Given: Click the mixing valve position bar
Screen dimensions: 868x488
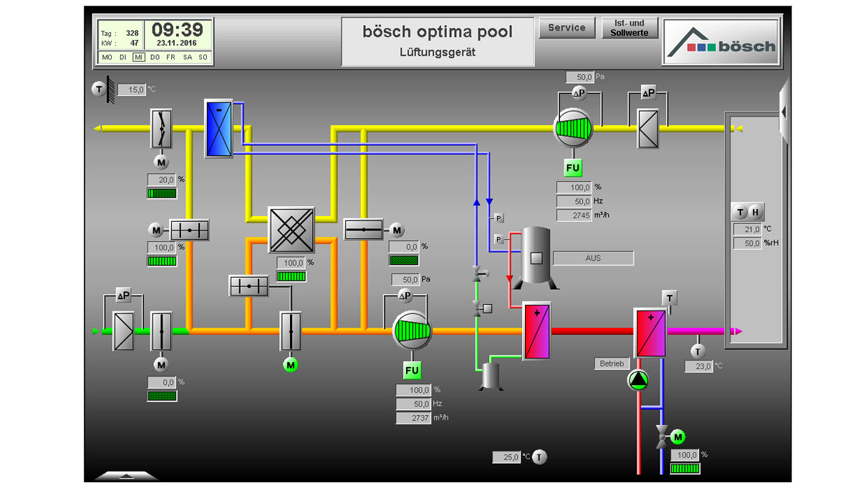Looking at the screenshot, I should (685, 469).
